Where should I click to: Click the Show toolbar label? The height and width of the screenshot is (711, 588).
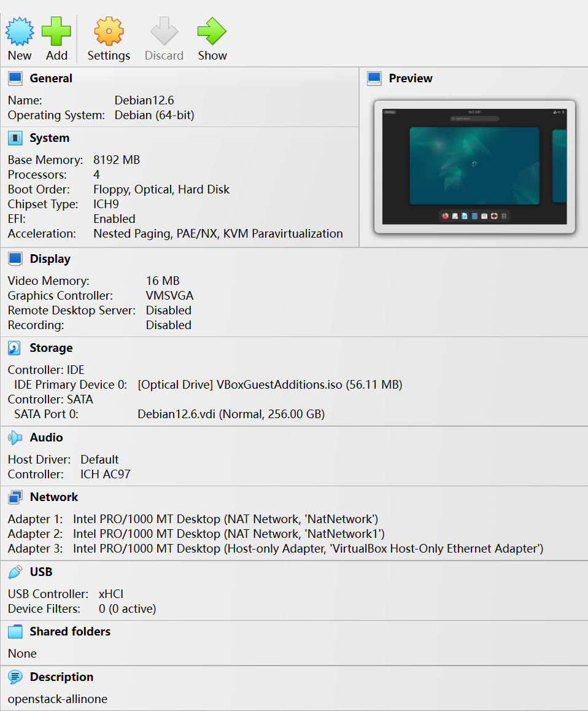click(212, 55)
